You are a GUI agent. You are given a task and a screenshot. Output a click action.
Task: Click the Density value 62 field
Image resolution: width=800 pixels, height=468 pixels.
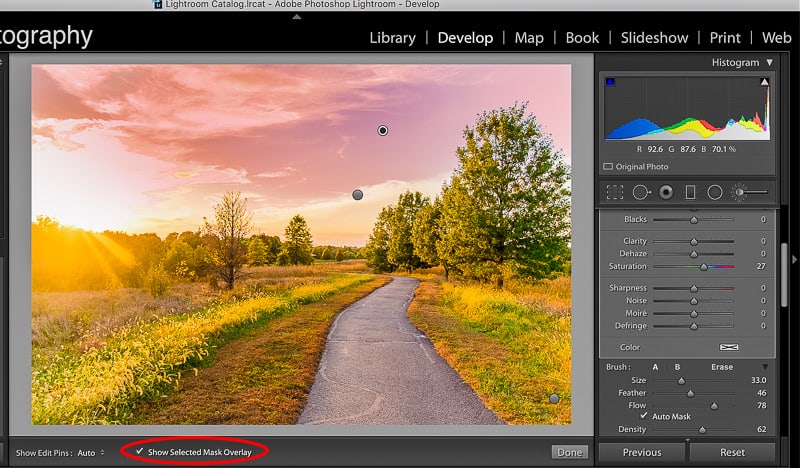pyautogui.click(x=761, y=429)
